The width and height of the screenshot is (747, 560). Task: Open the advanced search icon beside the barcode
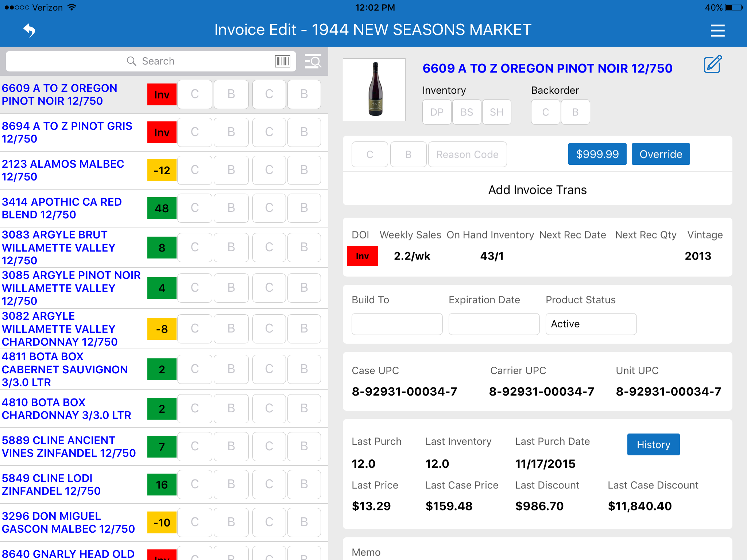coord(313,61)
